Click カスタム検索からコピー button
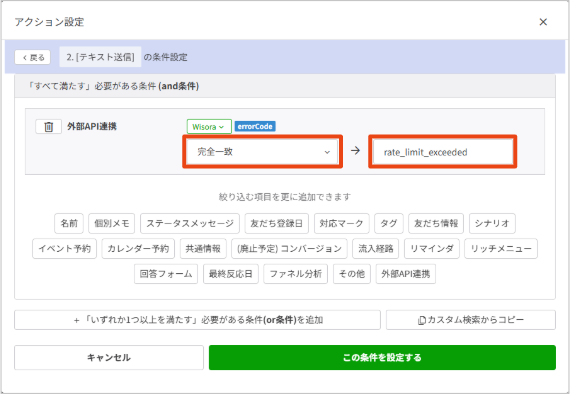Screen dimensions: 570x394 point(471,320)
